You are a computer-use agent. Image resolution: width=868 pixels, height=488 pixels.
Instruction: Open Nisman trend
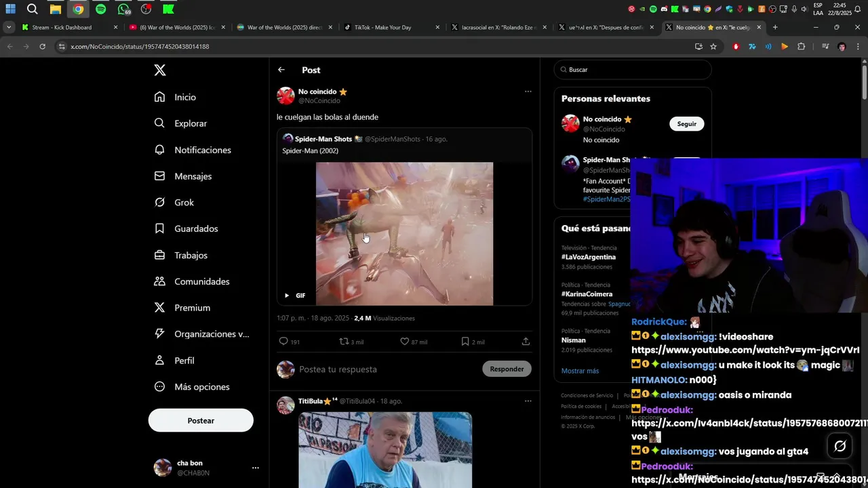pos(573,340)
